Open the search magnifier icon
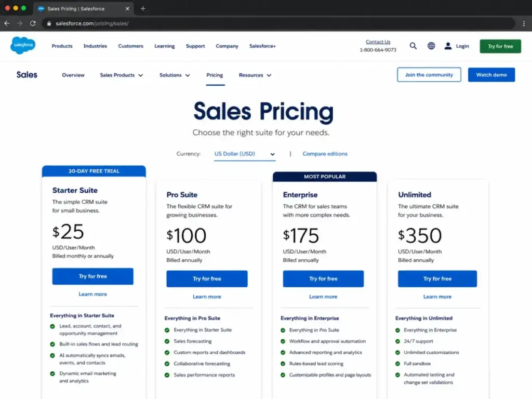This screenshot has height=399, width=532. (x=413, y=46)
